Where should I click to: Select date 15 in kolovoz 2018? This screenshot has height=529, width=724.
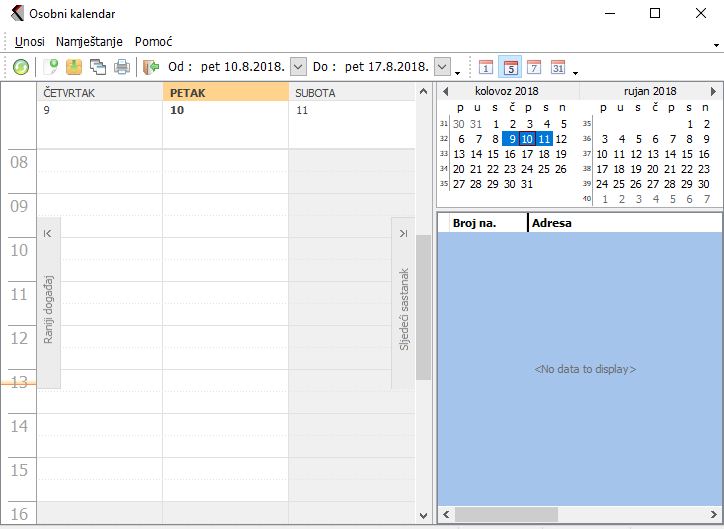[x=494, y=154]
